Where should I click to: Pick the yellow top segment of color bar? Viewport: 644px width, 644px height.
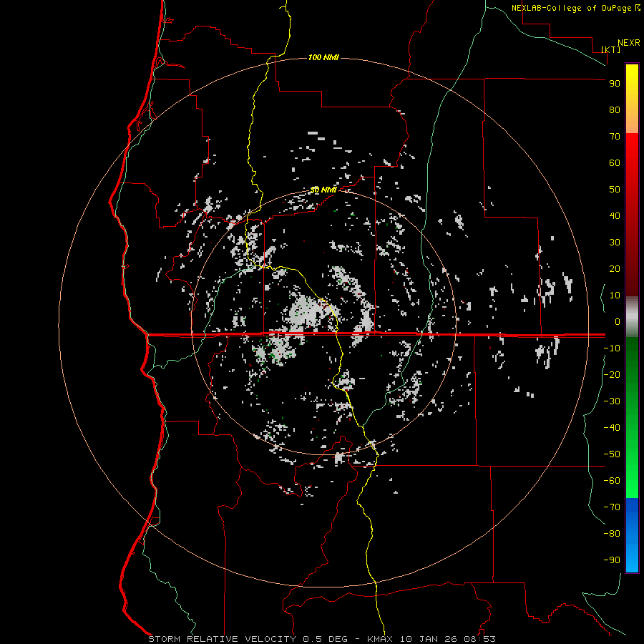[x=632, y=99]
